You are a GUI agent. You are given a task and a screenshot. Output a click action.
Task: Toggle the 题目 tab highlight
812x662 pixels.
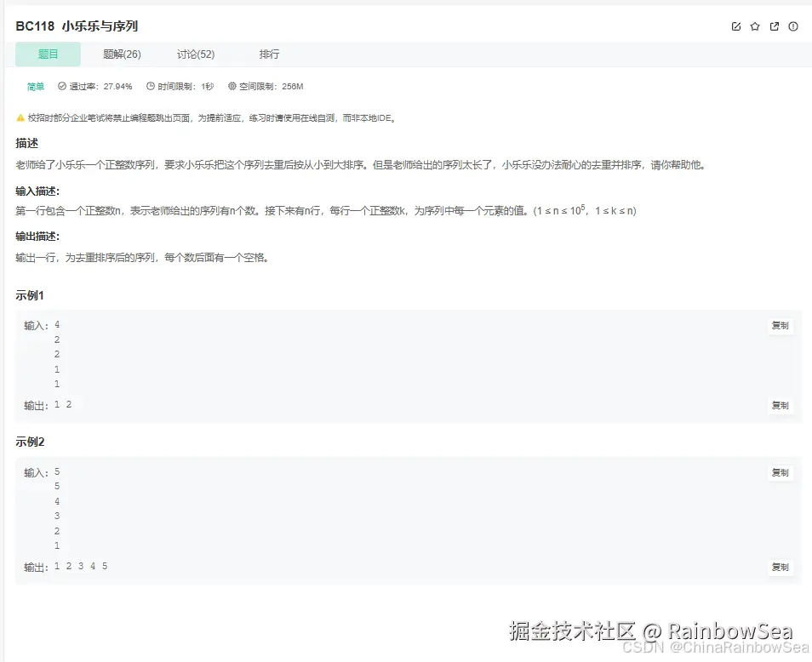point(48,54)
